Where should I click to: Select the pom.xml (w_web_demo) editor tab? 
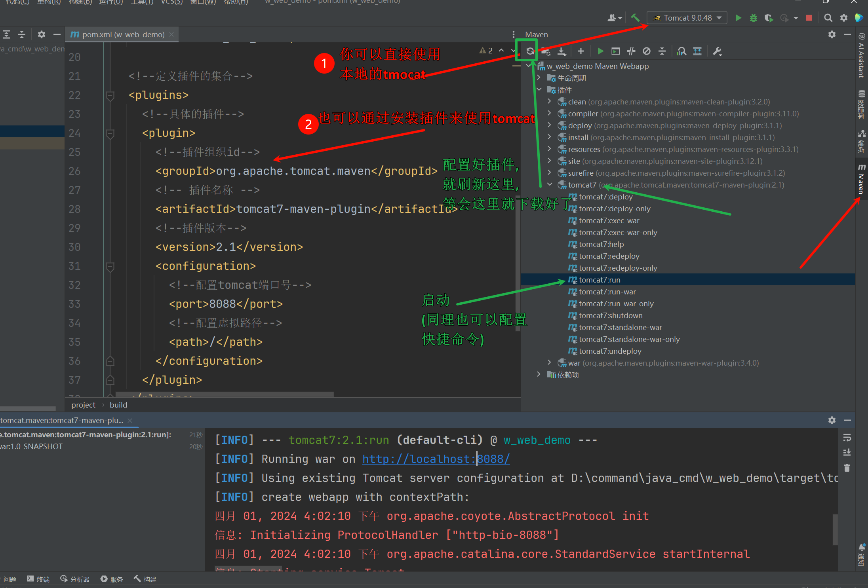(x=123, y=34)
